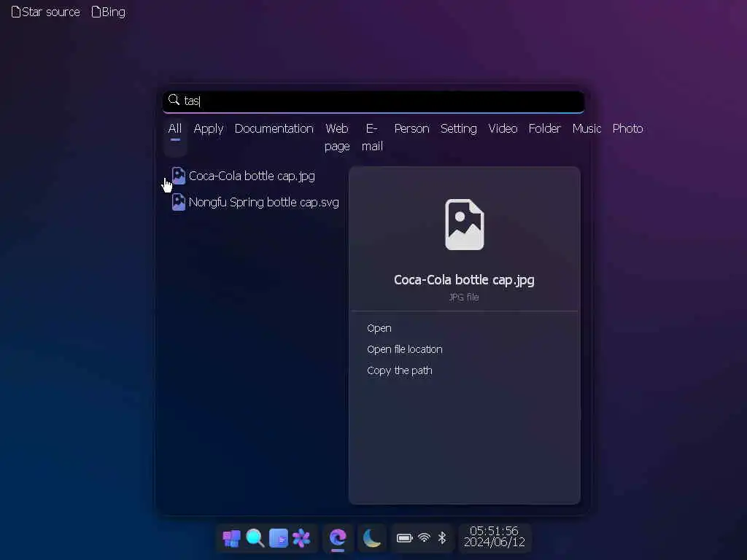747x560 pixels.
Task: Open Microsoft Edge from the dock
Action: 338,538
